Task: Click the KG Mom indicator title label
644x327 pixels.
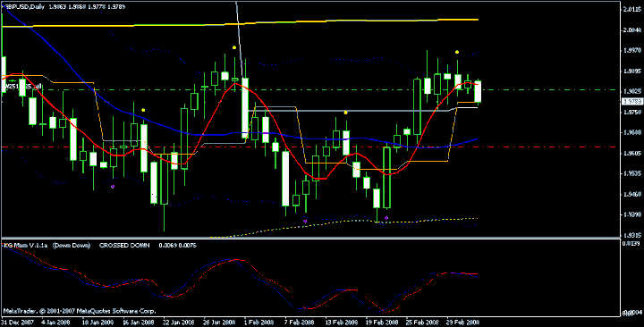Action: [25, 246]
